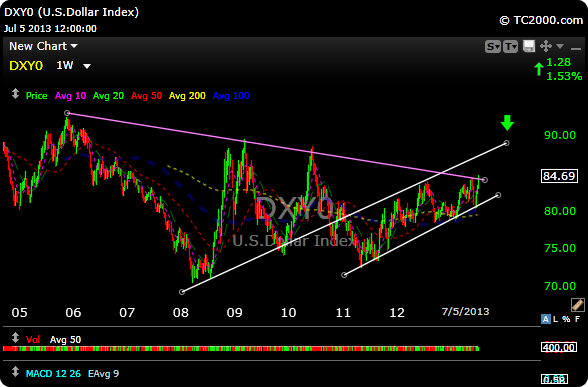Image resolution: width=588 pixels, height=387 pixels.
Task: Open the chart options small triangle menu
Action: tap(560, 46)
